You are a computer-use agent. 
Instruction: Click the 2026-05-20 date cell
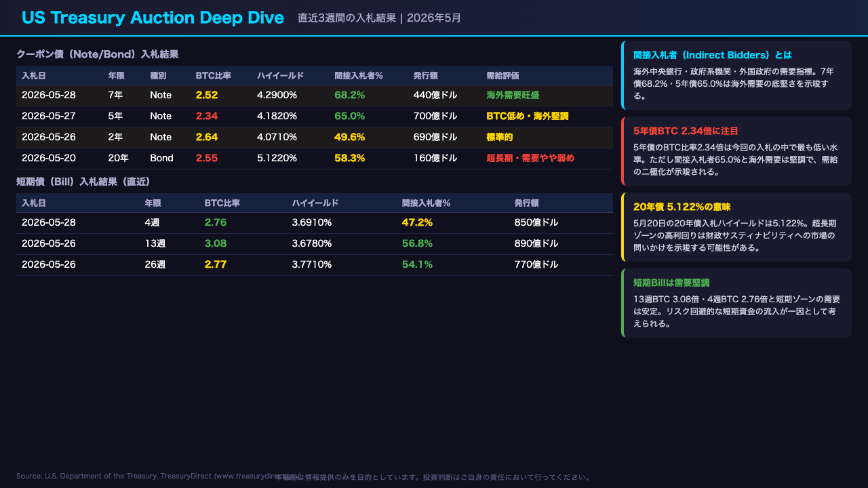[49, 158]
